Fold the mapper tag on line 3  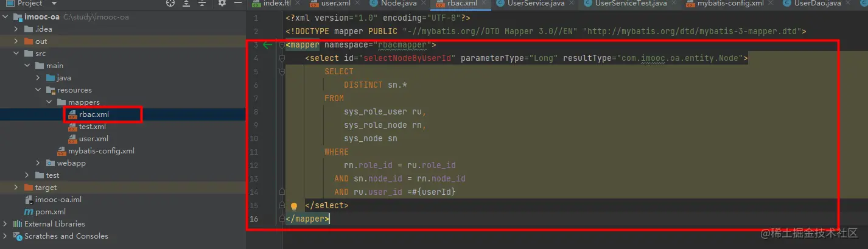click(x=282, y=45)
